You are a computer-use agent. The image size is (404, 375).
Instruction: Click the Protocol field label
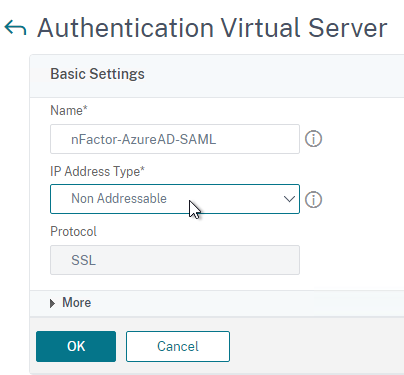[x=73, y=231]
